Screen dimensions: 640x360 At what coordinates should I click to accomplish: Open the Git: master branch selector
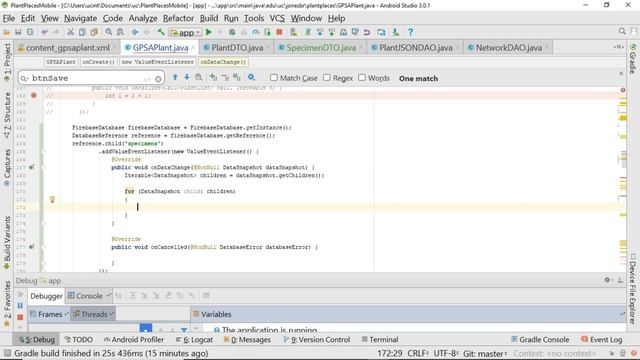click(x=485, y=353)
